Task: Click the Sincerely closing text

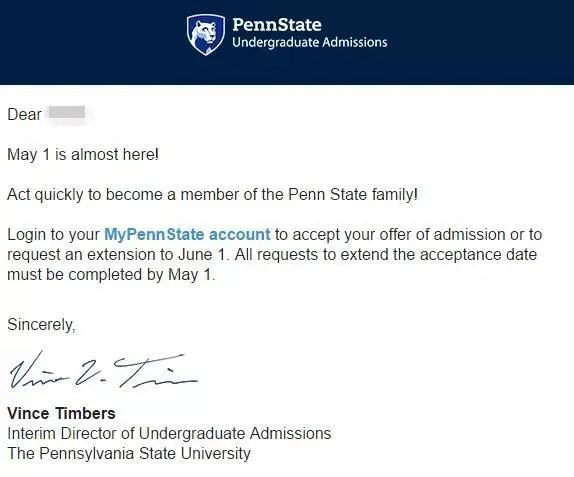Action: click(41, 325)
